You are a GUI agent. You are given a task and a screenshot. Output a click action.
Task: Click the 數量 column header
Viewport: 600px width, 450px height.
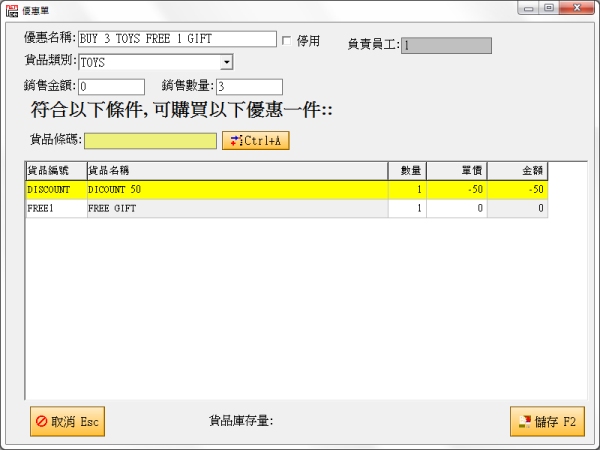[407, 171]
